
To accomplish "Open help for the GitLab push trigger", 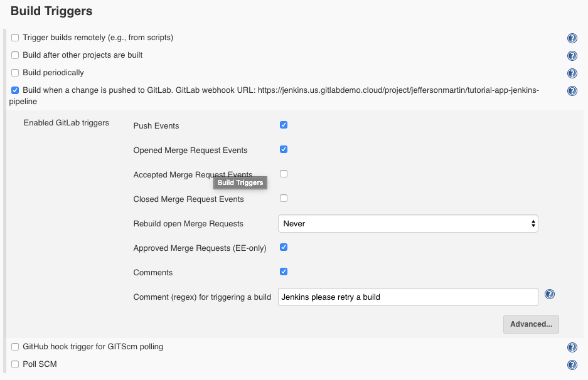I will click(x=572, y=90).
